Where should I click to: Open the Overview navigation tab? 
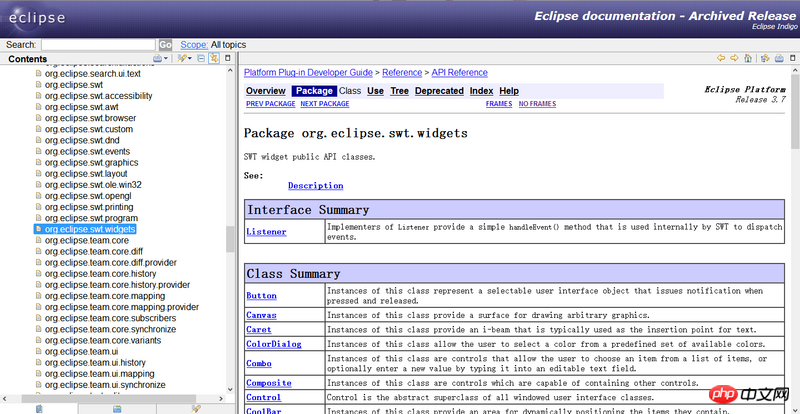pos(266,91)
